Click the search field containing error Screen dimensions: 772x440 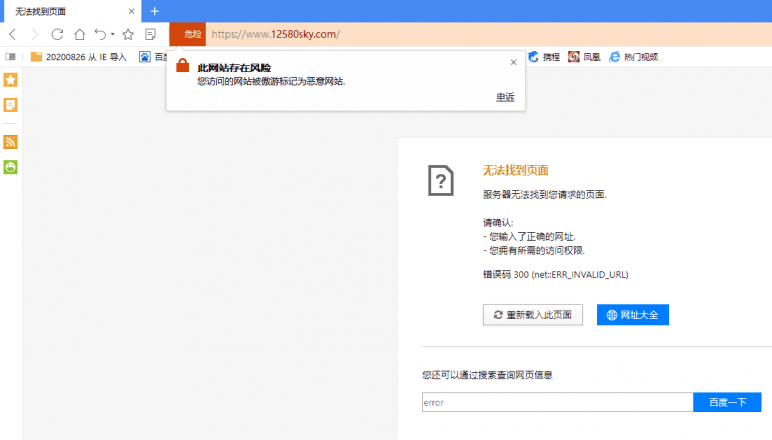tap(557, 403)
